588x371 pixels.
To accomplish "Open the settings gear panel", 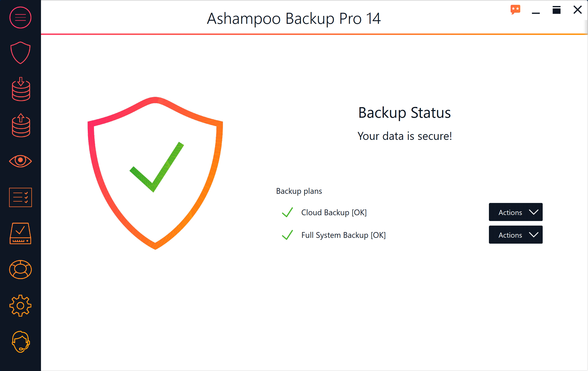I will (x=20, y=305).
